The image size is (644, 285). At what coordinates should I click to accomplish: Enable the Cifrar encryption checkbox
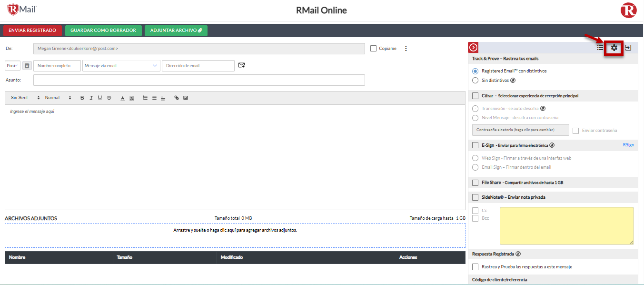475,96
